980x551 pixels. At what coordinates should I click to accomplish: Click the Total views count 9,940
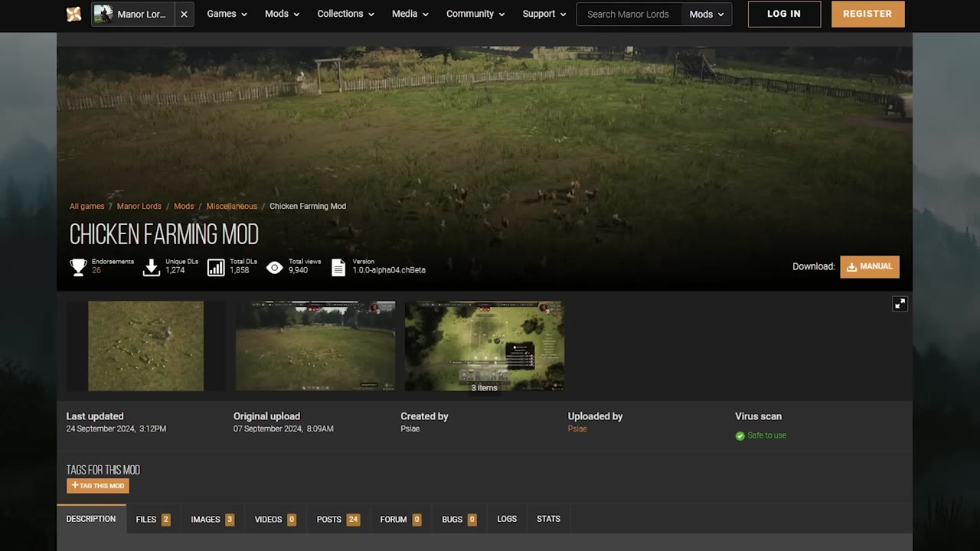[299, 270]
